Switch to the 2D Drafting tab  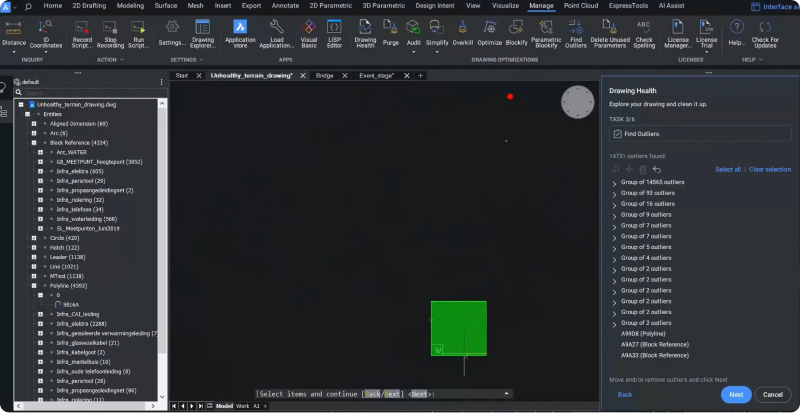[89, 6]
